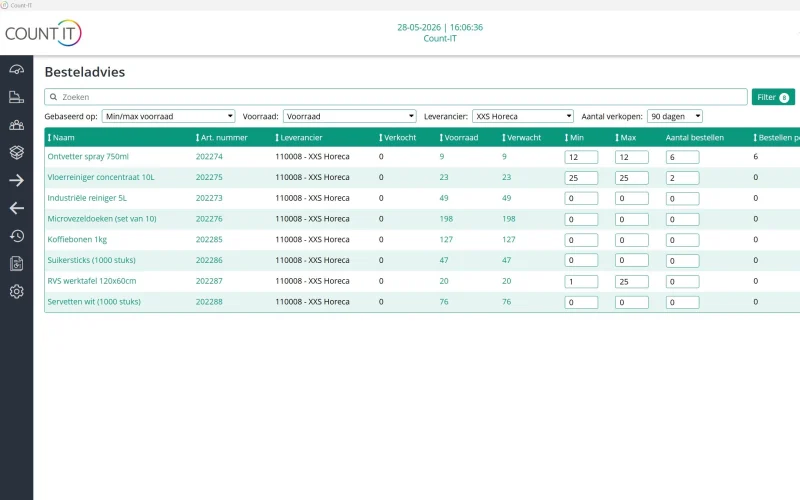This screenshot has width=800, height=500.
Task: Click the date and time 28-05-2026 text
Action: point(440,28)
